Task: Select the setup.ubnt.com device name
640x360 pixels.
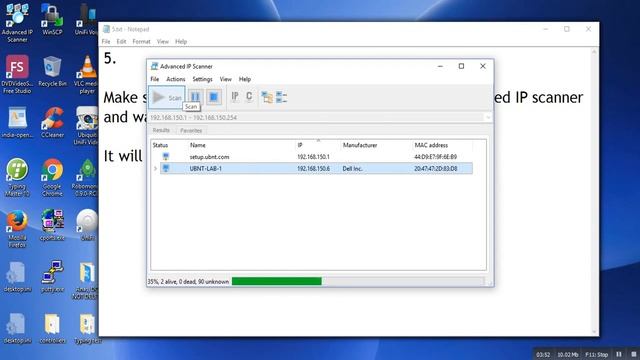Action: [209, 157]
